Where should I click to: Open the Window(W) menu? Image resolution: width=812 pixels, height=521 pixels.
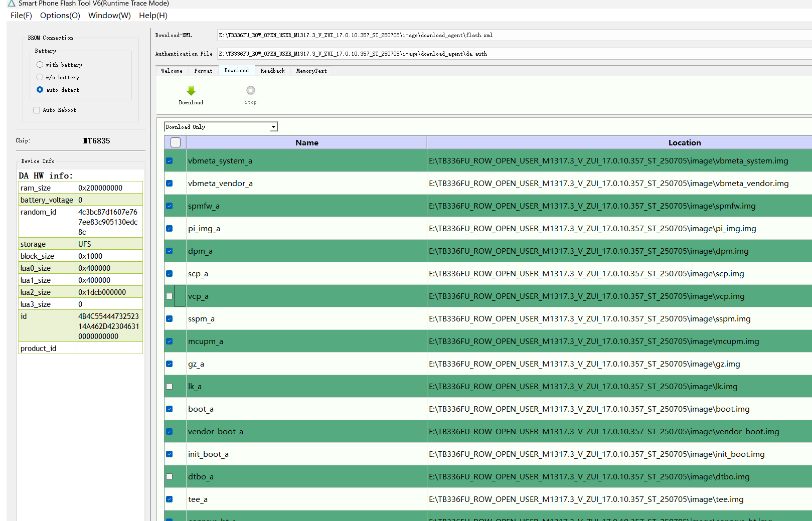109,16
